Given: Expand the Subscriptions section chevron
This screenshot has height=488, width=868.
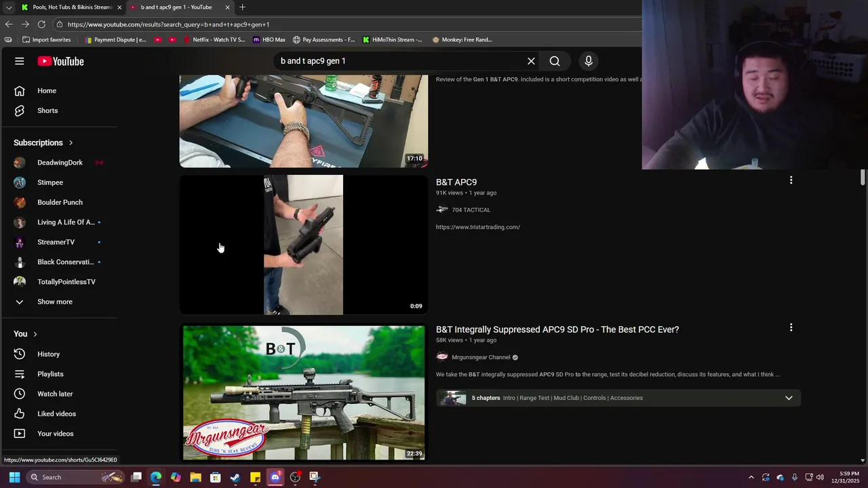Looking at the screenshot, I should tap(71, 143).
